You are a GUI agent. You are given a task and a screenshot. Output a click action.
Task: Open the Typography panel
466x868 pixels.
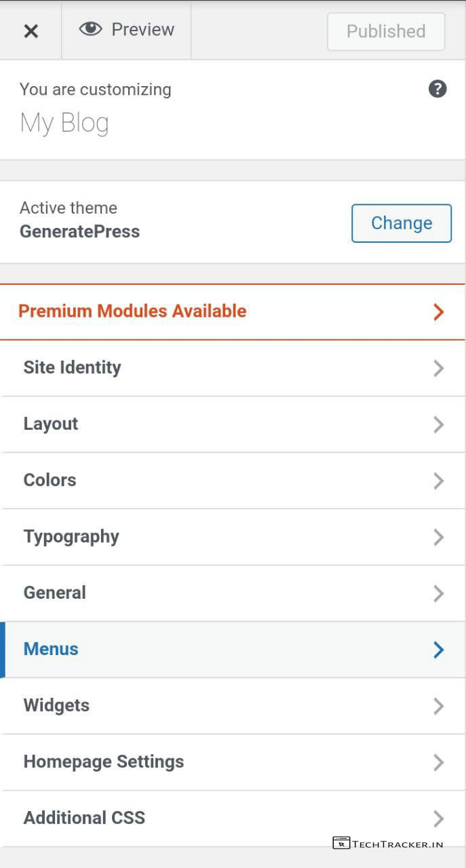coord(71,536)
